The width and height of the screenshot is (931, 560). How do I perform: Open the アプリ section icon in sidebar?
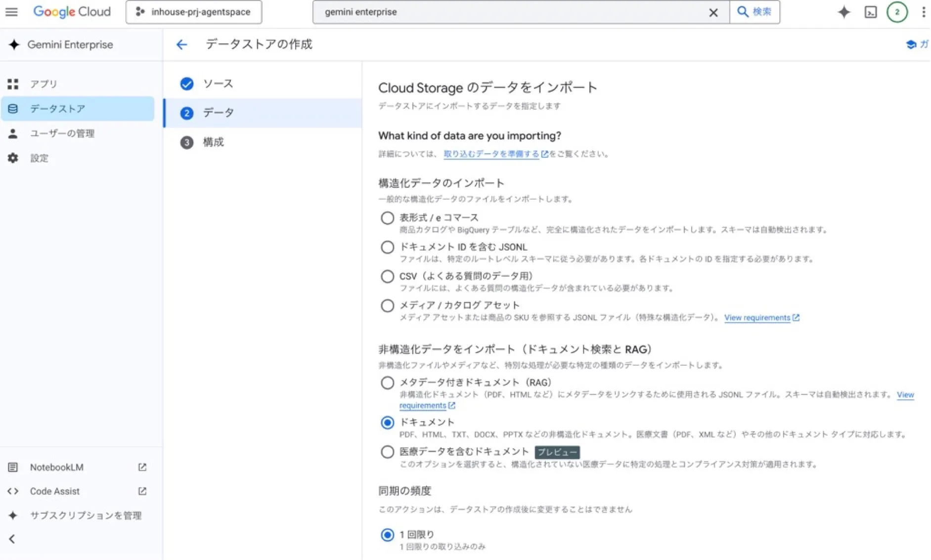pyautogui.click(x=13, y=84)
